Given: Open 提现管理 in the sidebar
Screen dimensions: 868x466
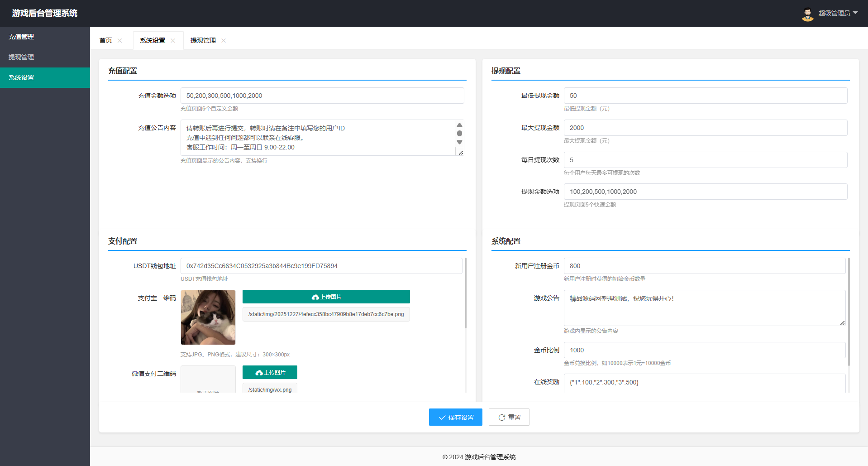Looking at the screenshot, I should (21, 57).
